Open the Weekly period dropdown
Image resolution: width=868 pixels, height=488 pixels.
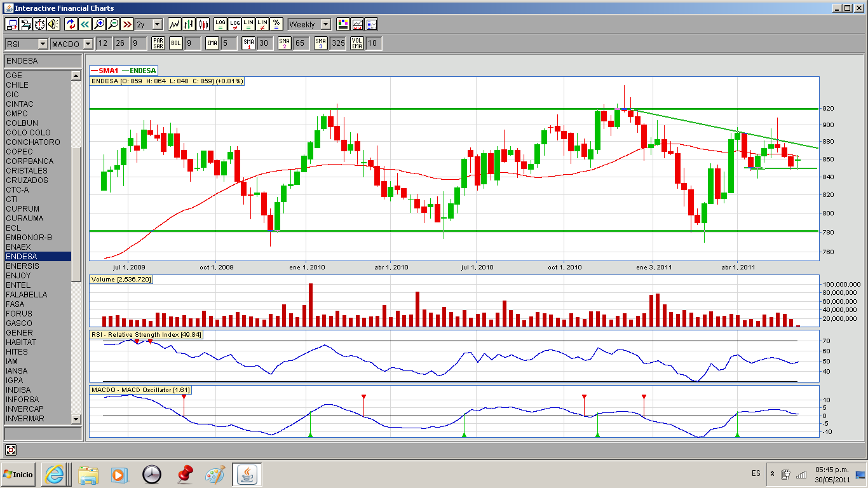[x=309, y=24]
